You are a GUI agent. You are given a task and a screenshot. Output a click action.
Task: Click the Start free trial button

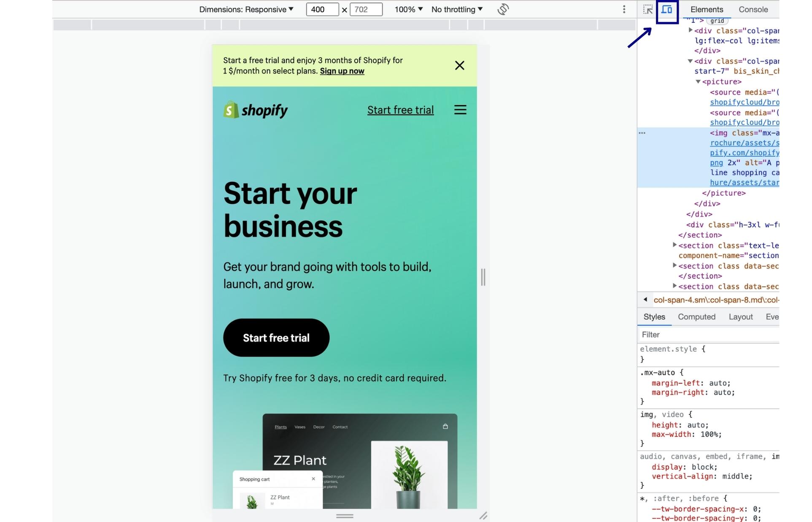point(276,338)
